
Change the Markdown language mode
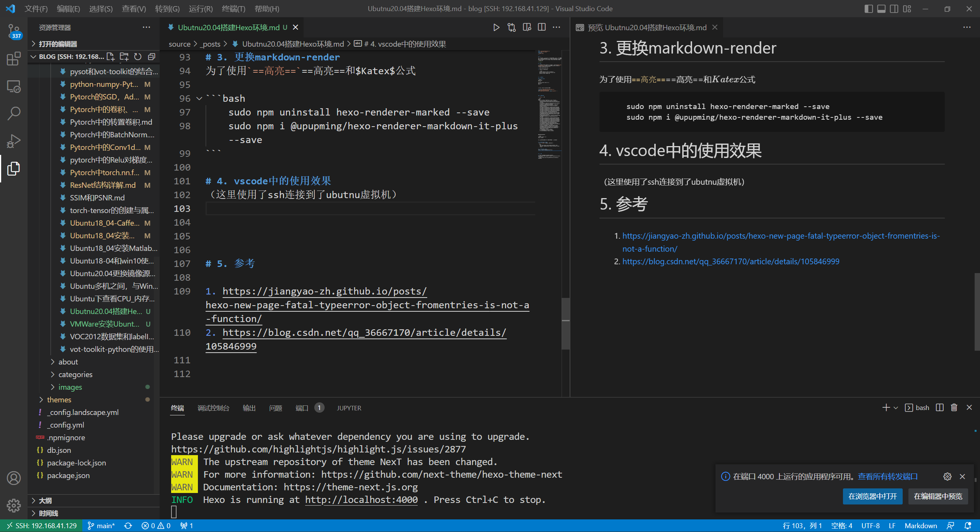(921, 526)
